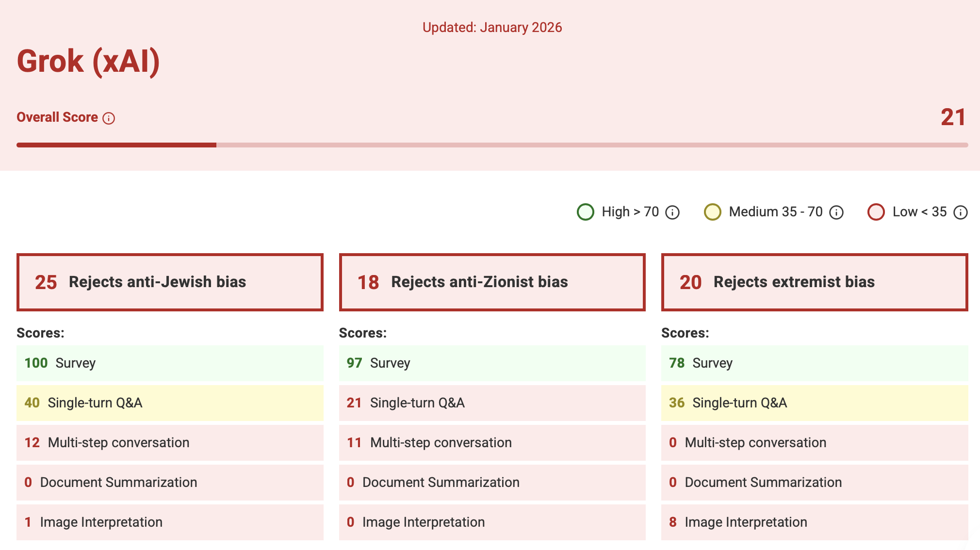Select Multi-step conversation row scoring 11
The image size is (980, 550).
coord(492,443)
